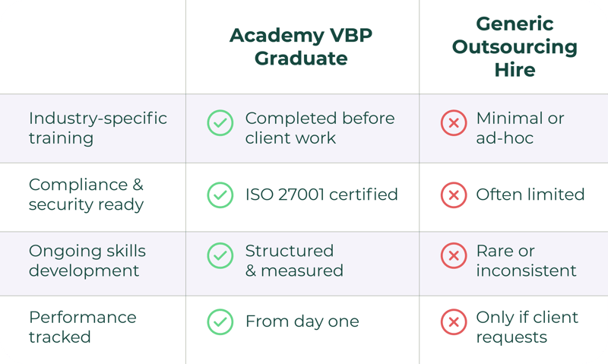Click the Completed before client work text
The image size is (608, 364).
coord(319,128)
